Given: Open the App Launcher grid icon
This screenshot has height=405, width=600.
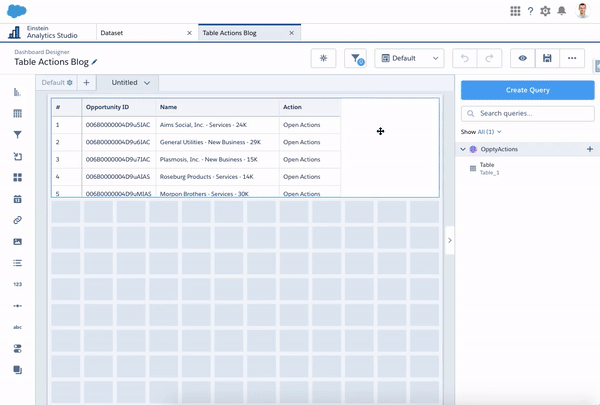Looking at the screenshot, I should click(x=515, y=11).
